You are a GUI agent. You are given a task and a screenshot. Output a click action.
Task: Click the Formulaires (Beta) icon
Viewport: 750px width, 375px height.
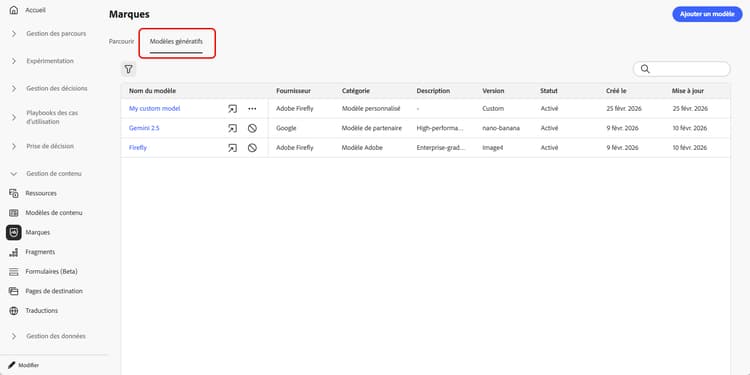(14, 272)
